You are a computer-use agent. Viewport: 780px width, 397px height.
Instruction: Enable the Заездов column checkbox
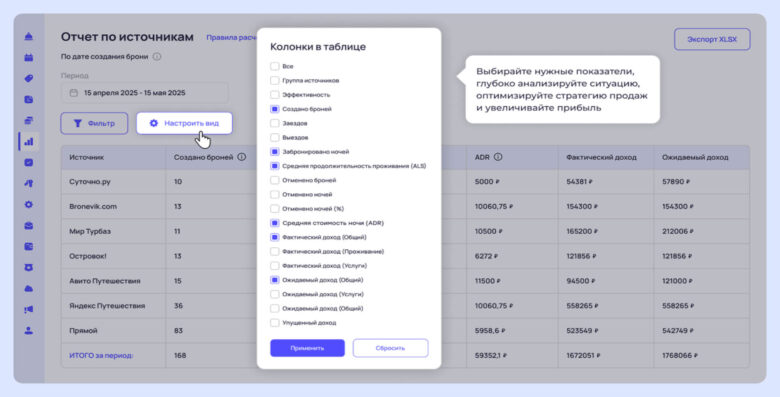(x=275, y=123)
